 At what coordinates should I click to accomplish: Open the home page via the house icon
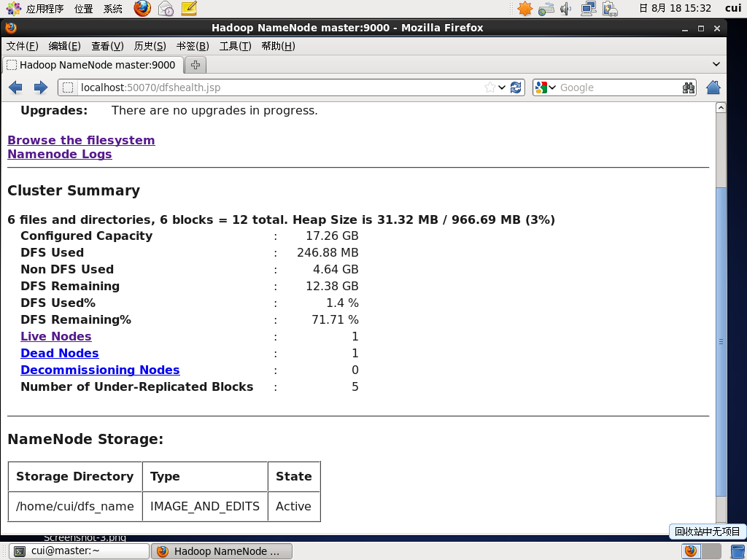(x=713, y=87)
